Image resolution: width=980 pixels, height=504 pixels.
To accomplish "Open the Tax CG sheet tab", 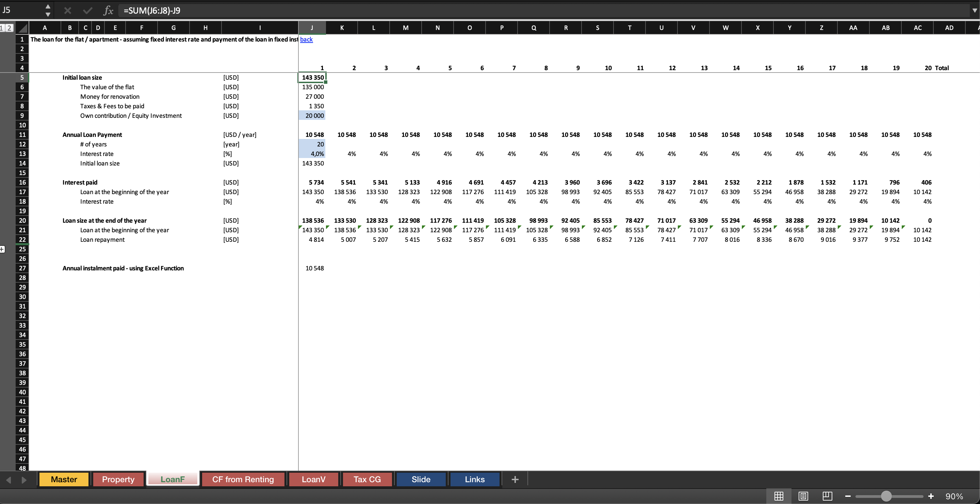I will click(x=367, y=479).
